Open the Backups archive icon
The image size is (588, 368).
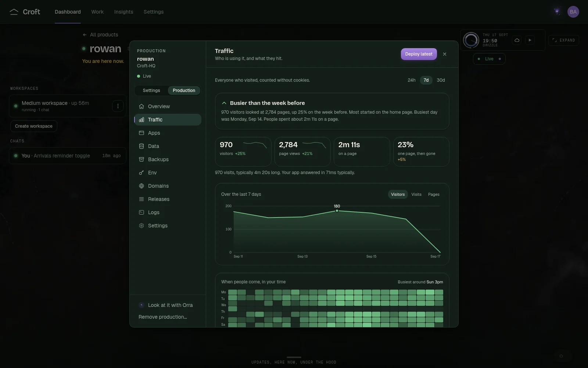141,159
